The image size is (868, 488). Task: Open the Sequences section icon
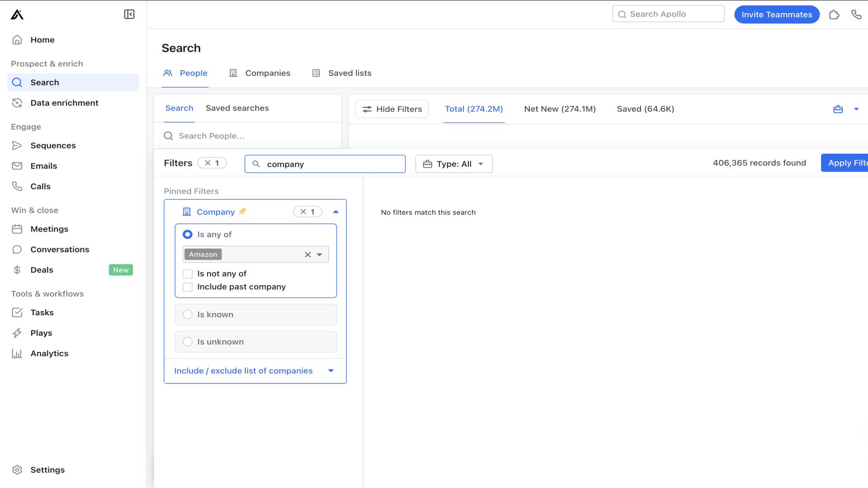(16, 145)
